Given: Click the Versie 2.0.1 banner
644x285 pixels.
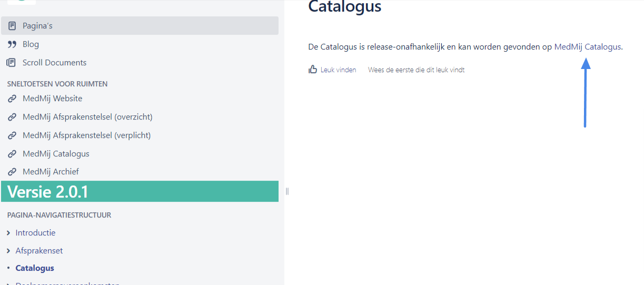Looking at the screenshot, I should click(140, 191).
